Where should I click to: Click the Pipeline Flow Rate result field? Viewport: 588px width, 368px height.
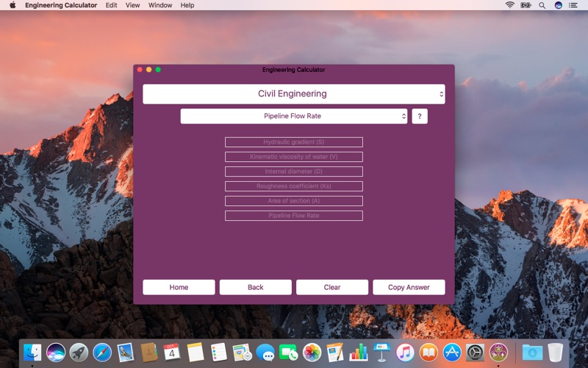[293, 216]
